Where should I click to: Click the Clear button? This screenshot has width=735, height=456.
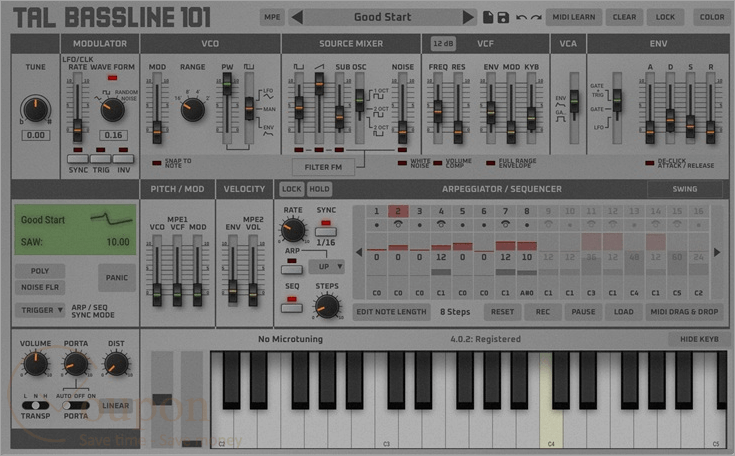click(624, 17)
